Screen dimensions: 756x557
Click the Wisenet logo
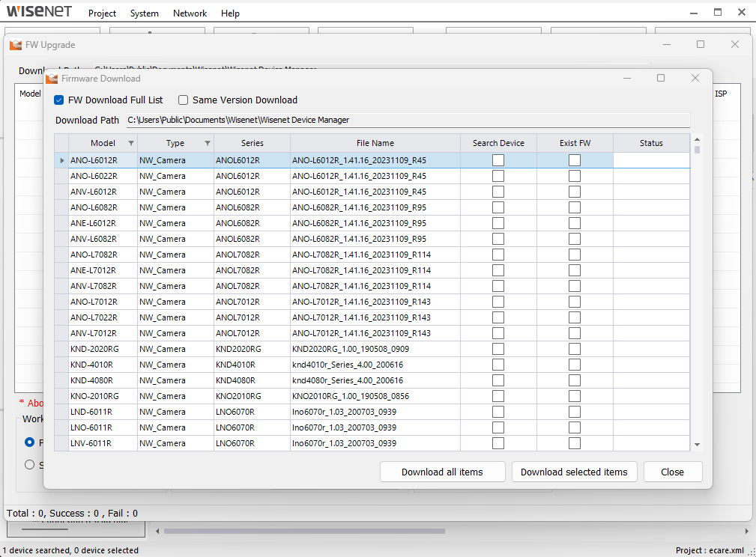[x=39, y=11]
